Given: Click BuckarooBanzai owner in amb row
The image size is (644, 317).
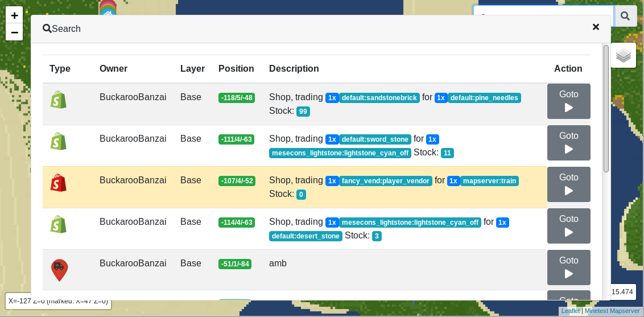Looking at the screenshot, I should pyautogui.click(x=133, y=263).
